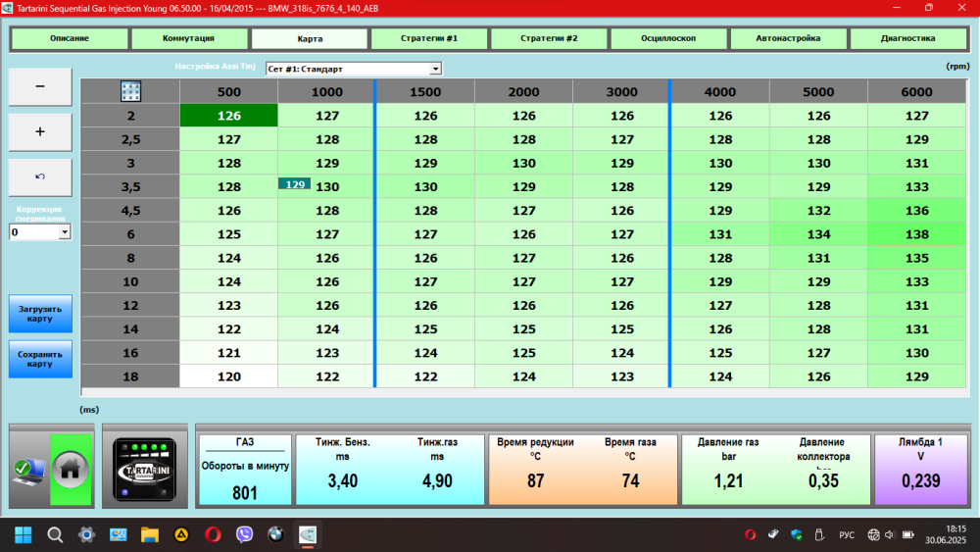980x552 pixels.
Task: Open Settings gear on the taskbar
Action: coord(86,534)
